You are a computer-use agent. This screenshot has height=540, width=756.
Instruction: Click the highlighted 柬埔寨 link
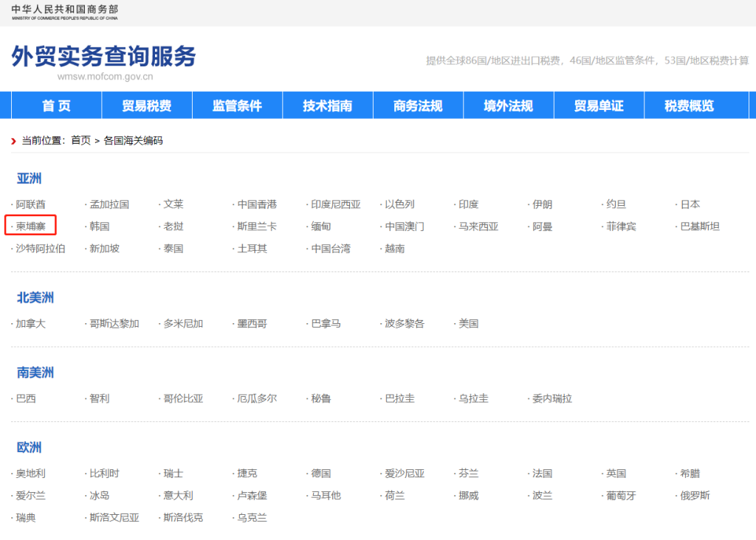click(30, 226)
